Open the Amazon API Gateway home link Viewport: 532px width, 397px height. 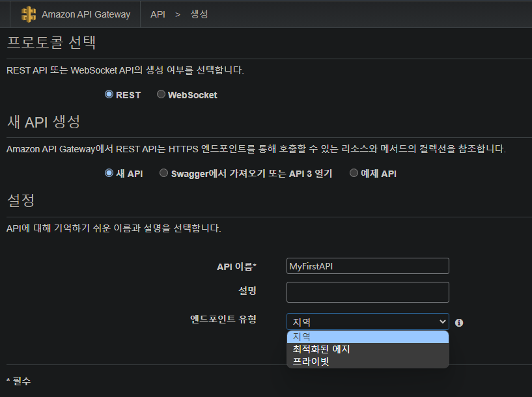[x=86, y=14]
